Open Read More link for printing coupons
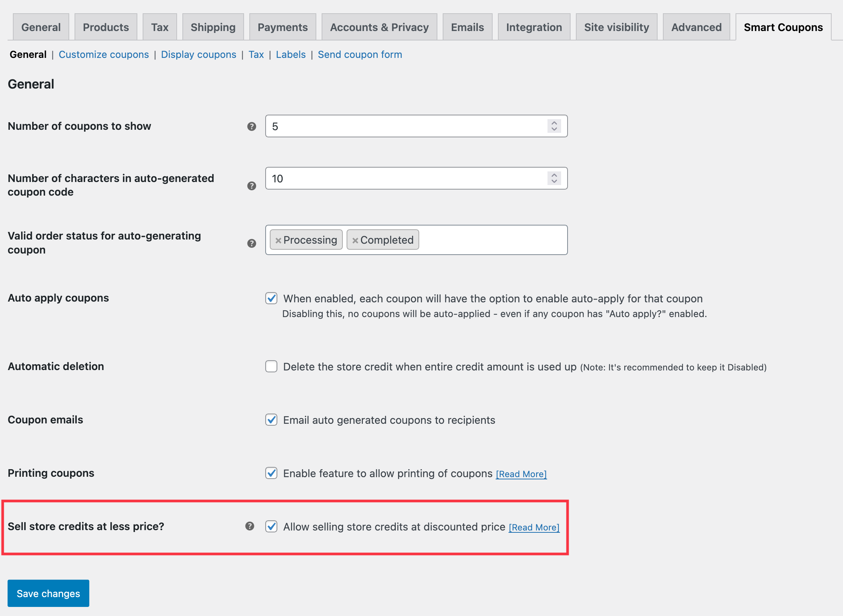Screen dimensions: 843x616 [x=521, y=474]
